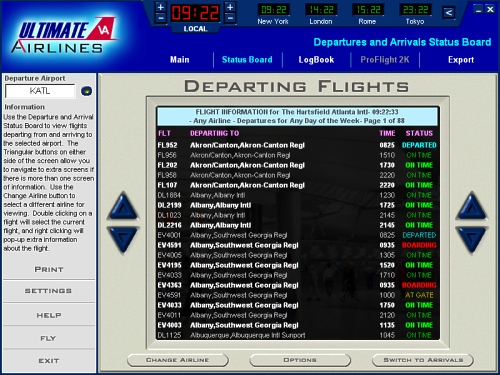The image size is (500, 375).
Task: Switch to the LogBook tab
Action: (x=316, y=60)
